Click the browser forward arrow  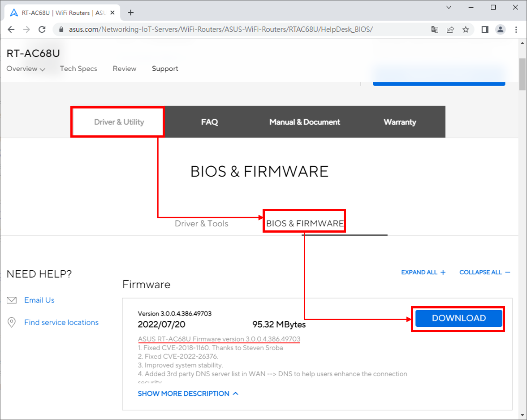click(x=26, y=30)
